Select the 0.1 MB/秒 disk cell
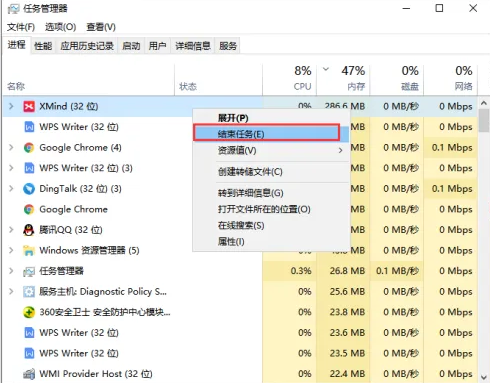 click(x=397, y=271)
